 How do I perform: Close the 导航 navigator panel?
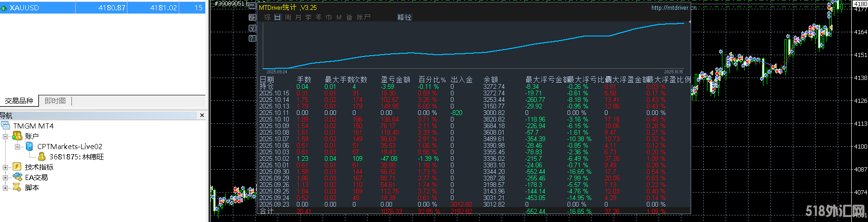[x=202, y=115]
